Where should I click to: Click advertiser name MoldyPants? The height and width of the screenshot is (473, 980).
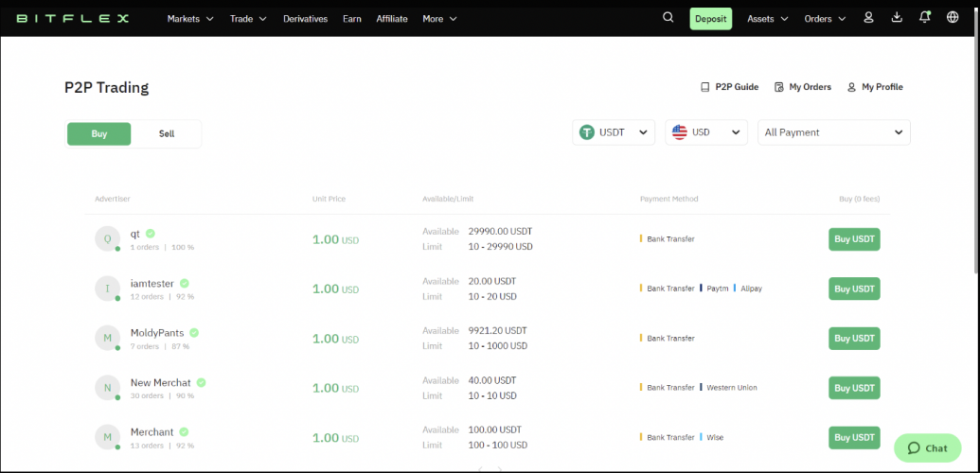(x=157, y=333)
